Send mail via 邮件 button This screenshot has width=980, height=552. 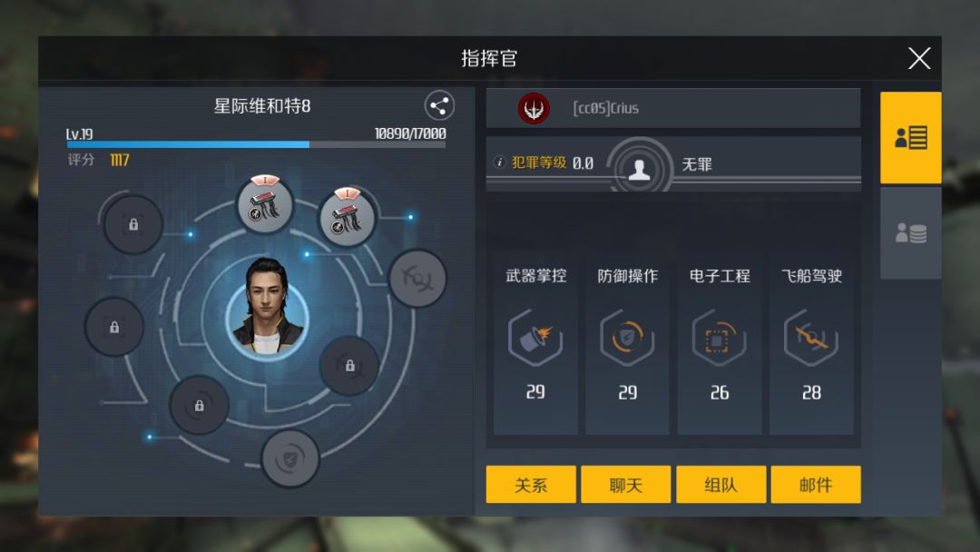816,484
